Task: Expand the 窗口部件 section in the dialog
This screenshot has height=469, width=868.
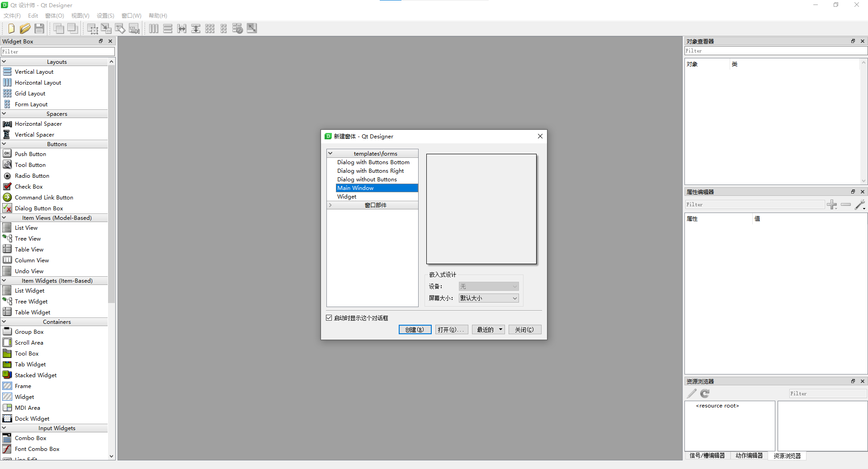Action: [x=330, y=205]
